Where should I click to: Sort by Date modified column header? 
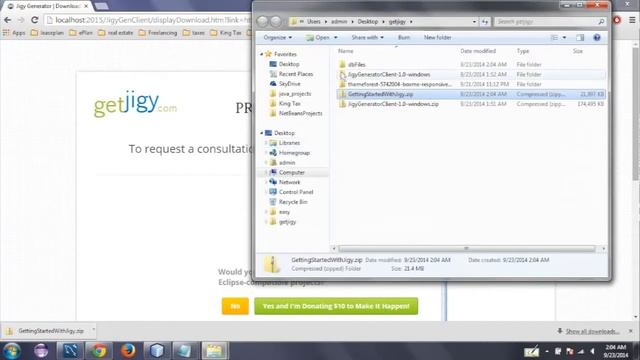(478, 51)
